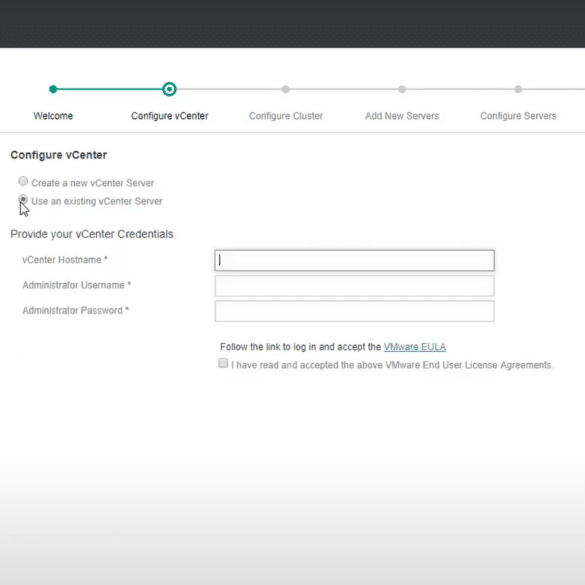This screenshot has width=585, height=585.
Task: Open the VMware EULA link
Action: click(x=414, y=347)
